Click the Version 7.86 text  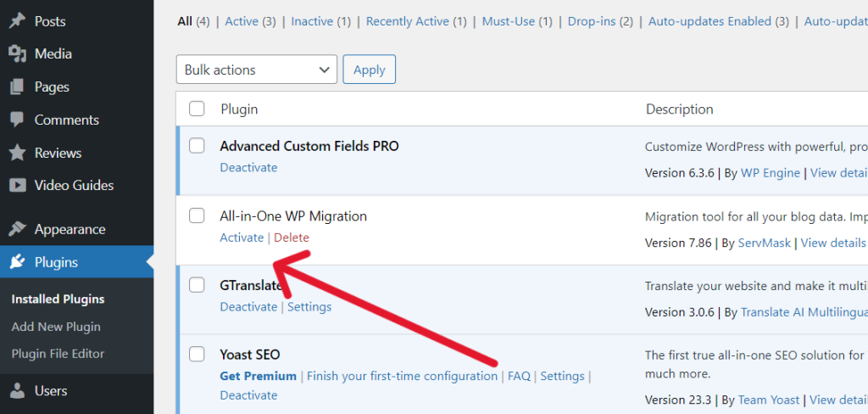click(678, 242)
